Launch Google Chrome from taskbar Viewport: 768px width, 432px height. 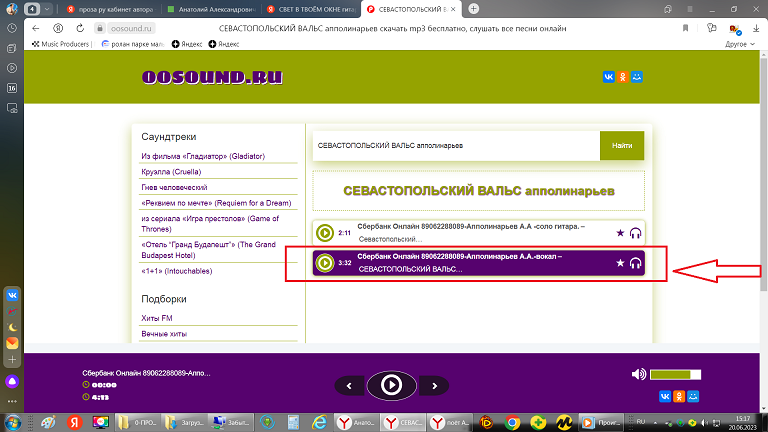coord(512,422)
